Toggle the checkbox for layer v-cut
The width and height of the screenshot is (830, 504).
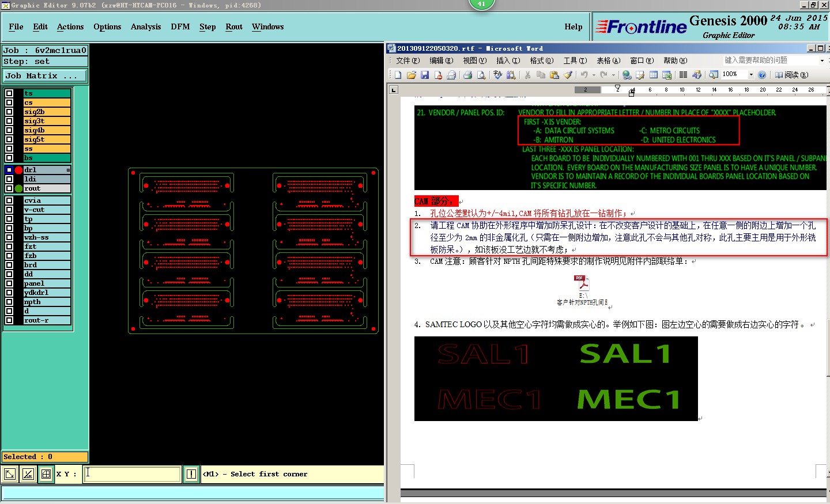coord(9,210)
